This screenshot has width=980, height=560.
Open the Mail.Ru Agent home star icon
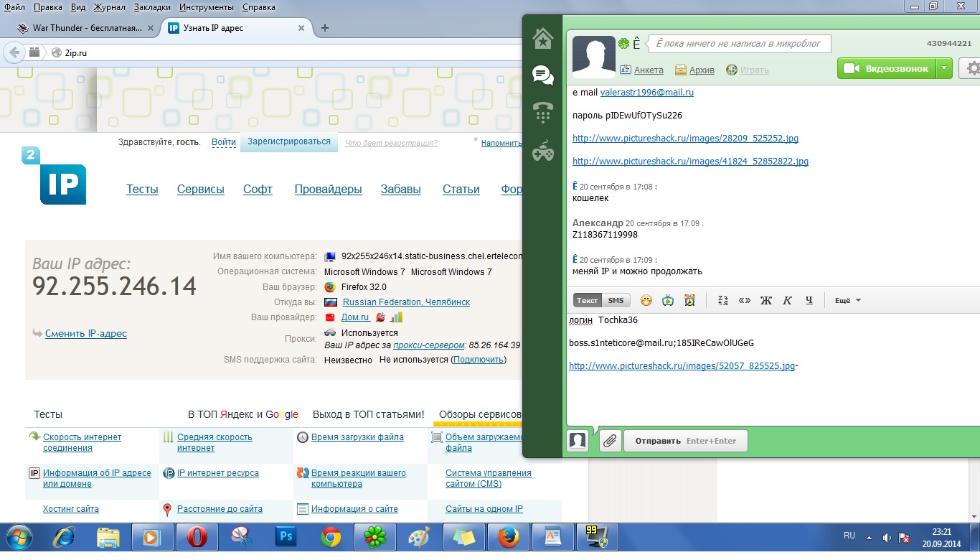543,37
